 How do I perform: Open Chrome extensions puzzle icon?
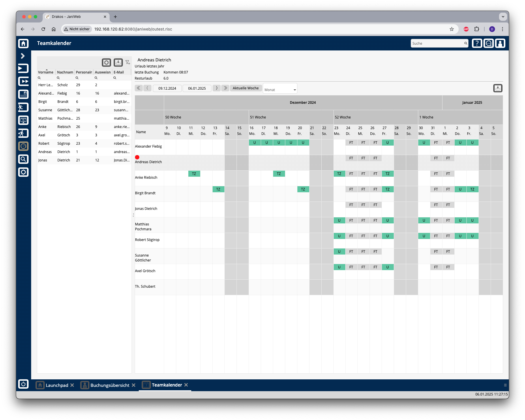(477, 29)
